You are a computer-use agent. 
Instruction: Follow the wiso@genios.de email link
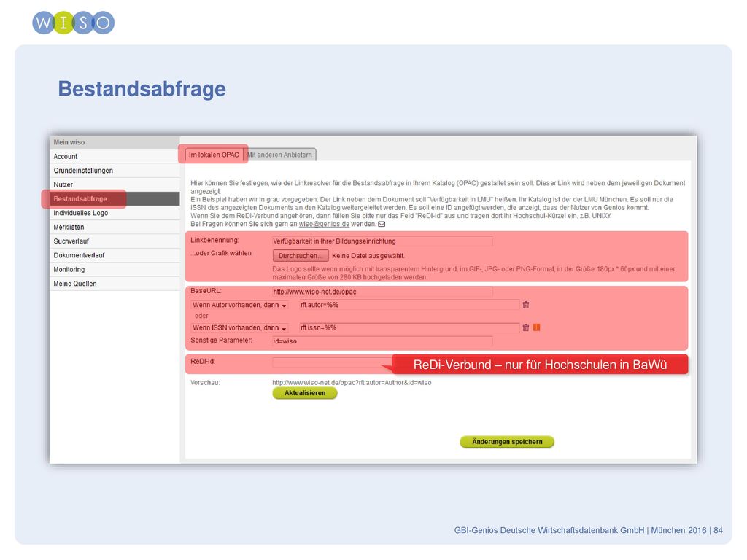click(x=324, y=224)
